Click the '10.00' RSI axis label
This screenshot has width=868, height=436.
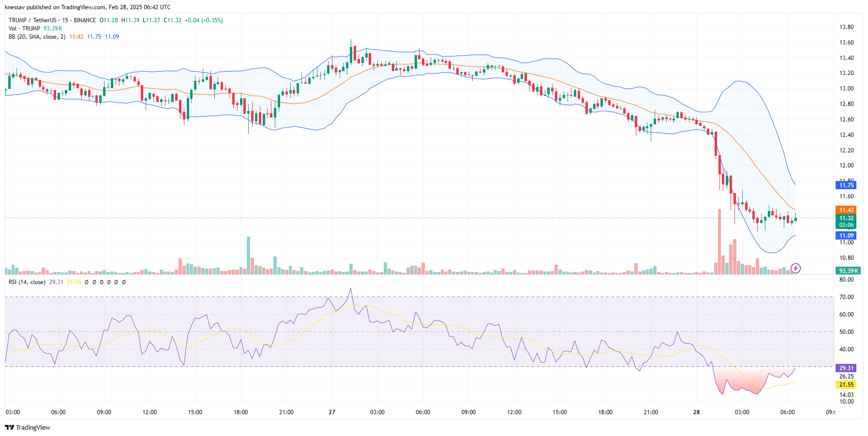pyautogui.click(x=846, y=402)
